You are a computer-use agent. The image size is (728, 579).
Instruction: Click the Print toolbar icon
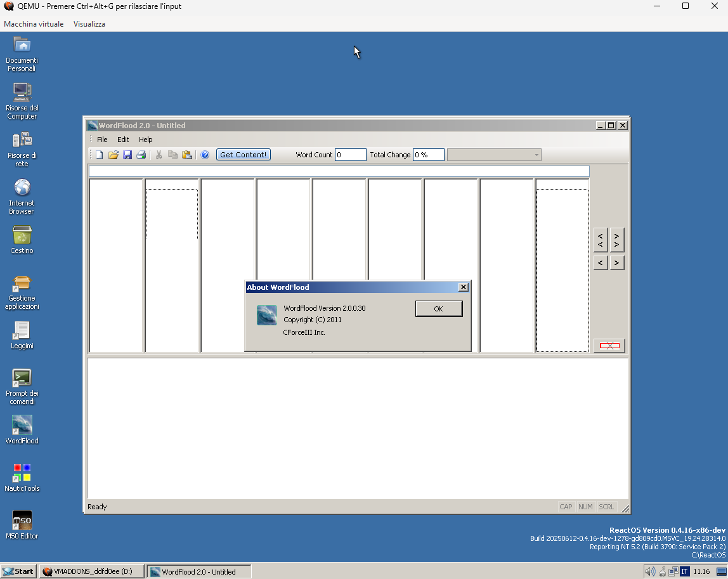point(141,155)
